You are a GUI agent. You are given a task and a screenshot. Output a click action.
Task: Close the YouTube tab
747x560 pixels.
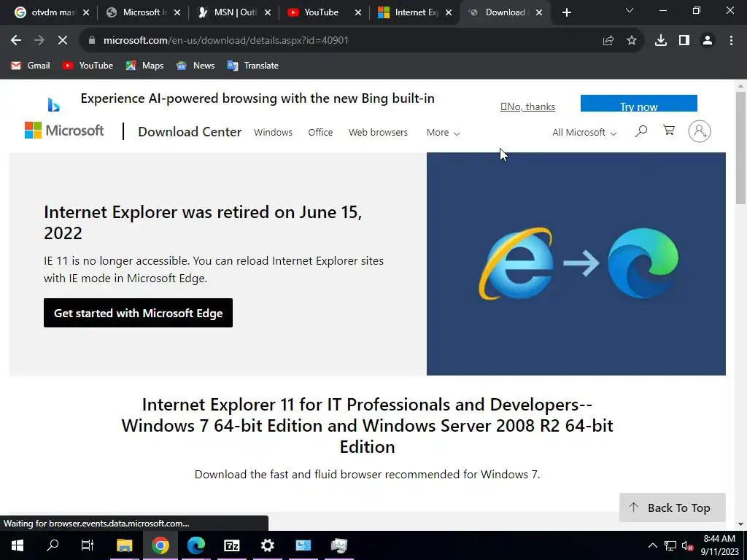(x=357, y=13)
